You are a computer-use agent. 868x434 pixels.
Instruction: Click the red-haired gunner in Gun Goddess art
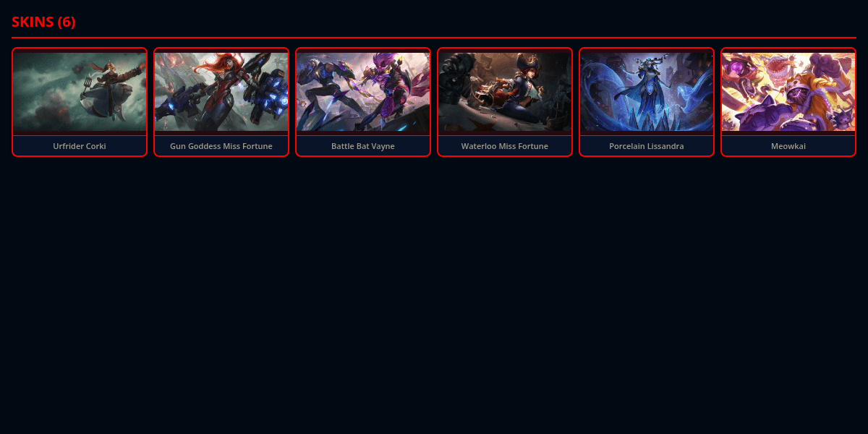[217, 87]
